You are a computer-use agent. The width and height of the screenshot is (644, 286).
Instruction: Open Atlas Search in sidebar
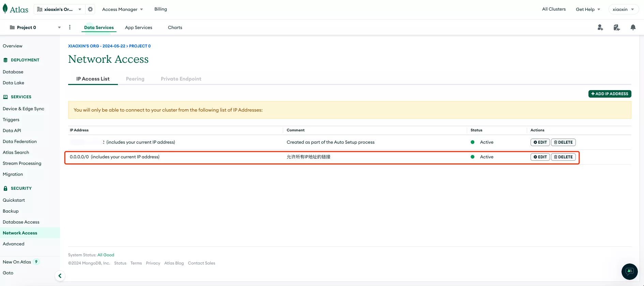coord(16,153)
